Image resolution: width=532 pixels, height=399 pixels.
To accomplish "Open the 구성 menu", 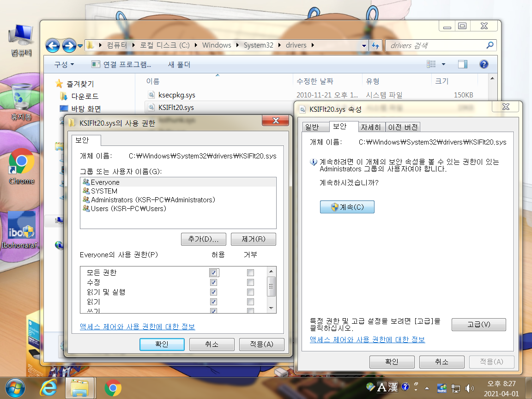I will click(x=64, y=65).
